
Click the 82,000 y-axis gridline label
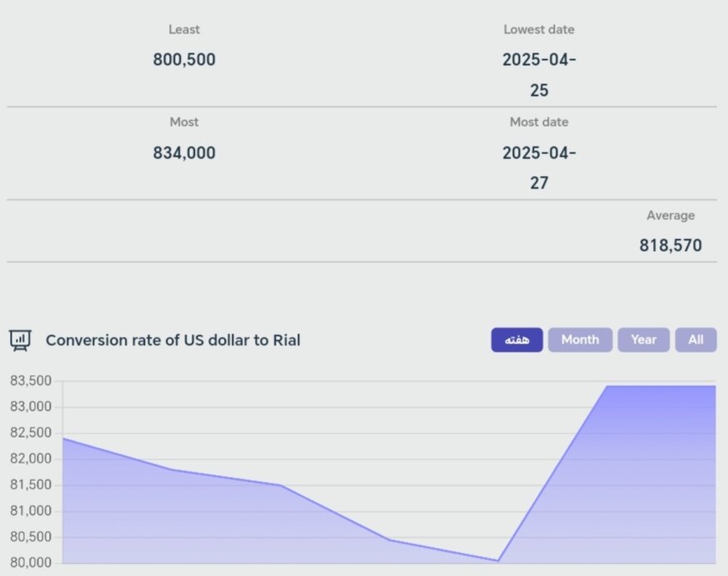tap(31, 459)
